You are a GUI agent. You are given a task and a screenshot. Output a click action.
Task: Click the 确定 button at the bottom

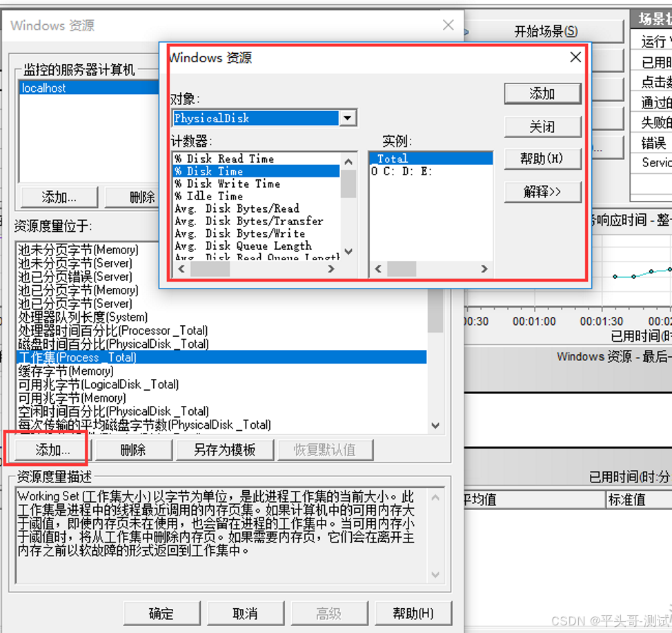tap(161, 612)
